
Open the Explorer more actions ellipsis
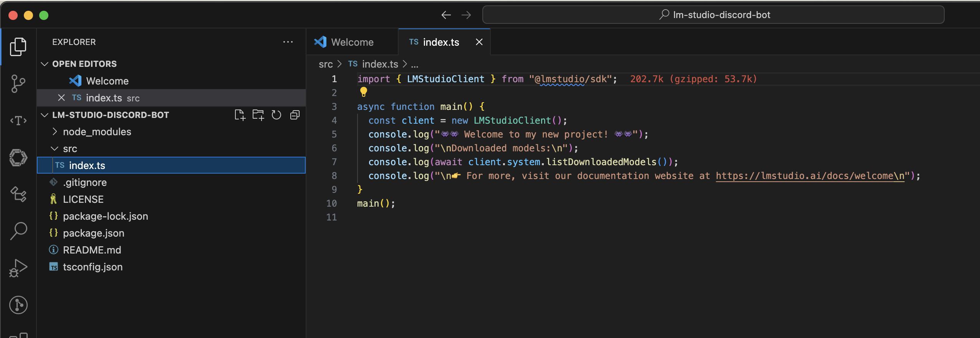pyautogui.click(x=288, y=42)
